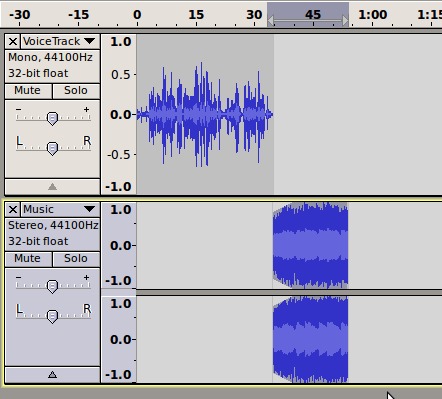The image size is (442, 399).
Task: Mute the VoiceTrack track
Action: [x=28, y=91]
